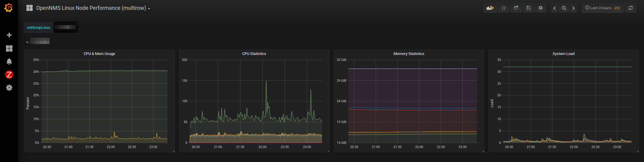Collapse the row with the chevron

(x=27, y=42)
